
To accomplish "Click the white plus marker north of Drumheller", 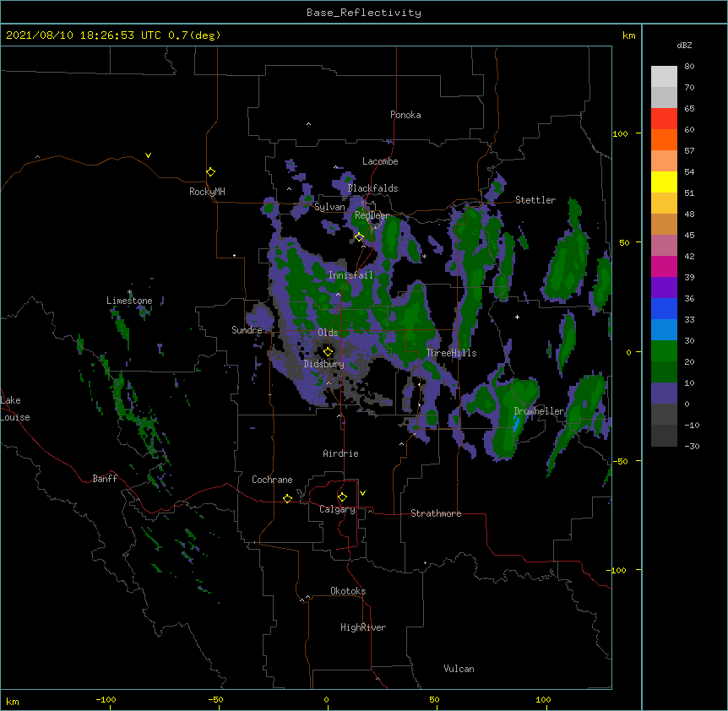I will point(517,317).
